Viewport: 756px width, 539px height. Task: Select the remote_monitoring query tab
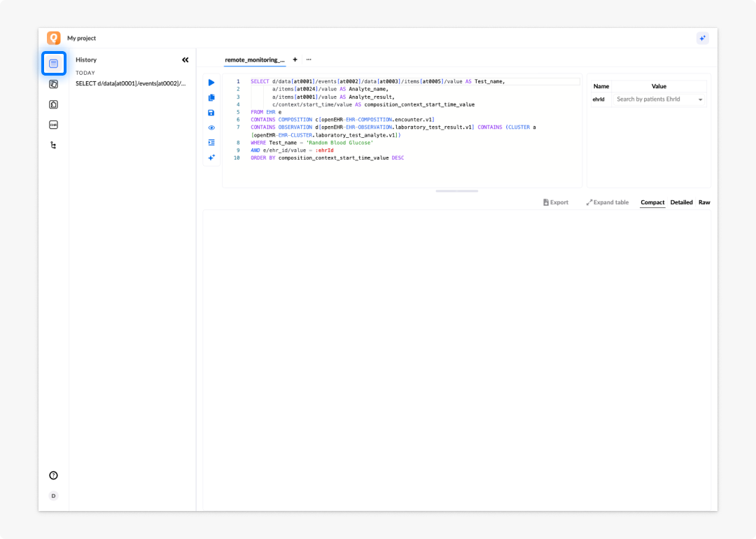point(255,59)
